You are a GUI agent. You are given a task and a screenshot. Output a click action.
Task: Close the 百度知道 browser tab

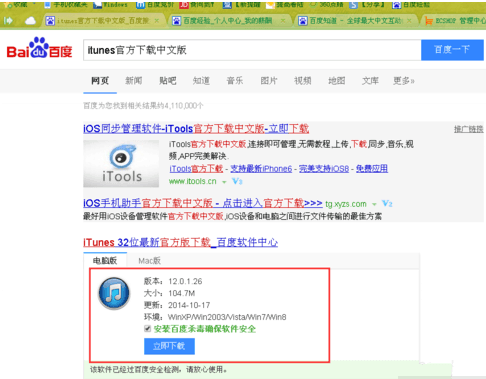[409, 21]
